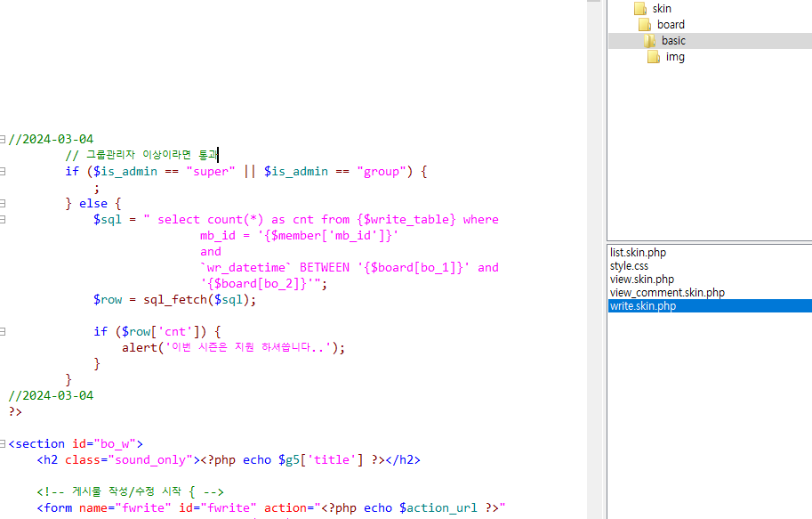The width and height of the screenshot is (812, 519).
Task: Click the skin folder icon
Action: tap(639, 8)
